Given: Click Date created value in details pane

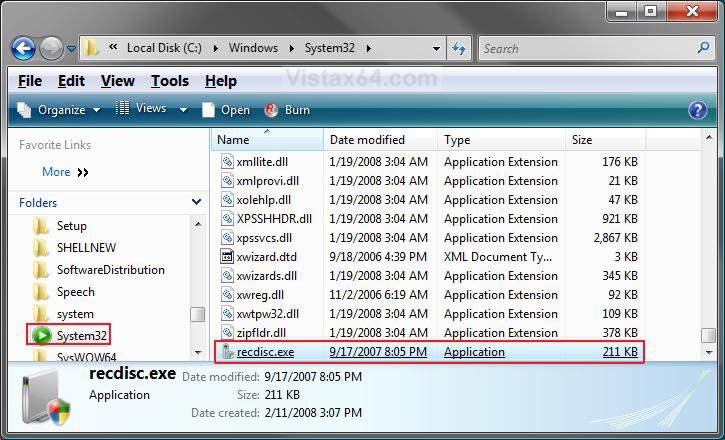Looking at the screenshot, I should click(x=313, y=413).
